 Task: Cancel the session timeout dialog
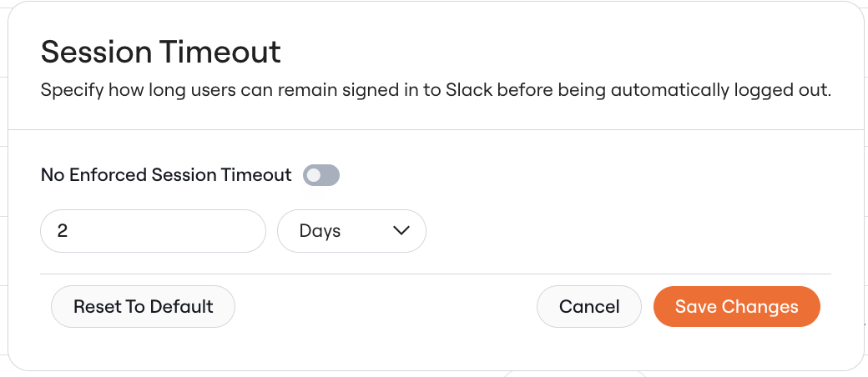point(589,307)
